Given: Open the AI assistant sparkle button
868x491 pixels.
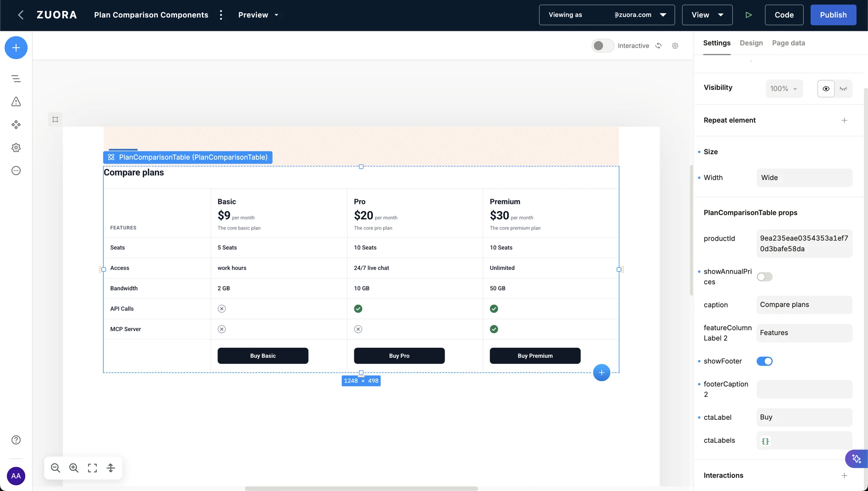Looking at the screenshot, I should tap(857, 459).
